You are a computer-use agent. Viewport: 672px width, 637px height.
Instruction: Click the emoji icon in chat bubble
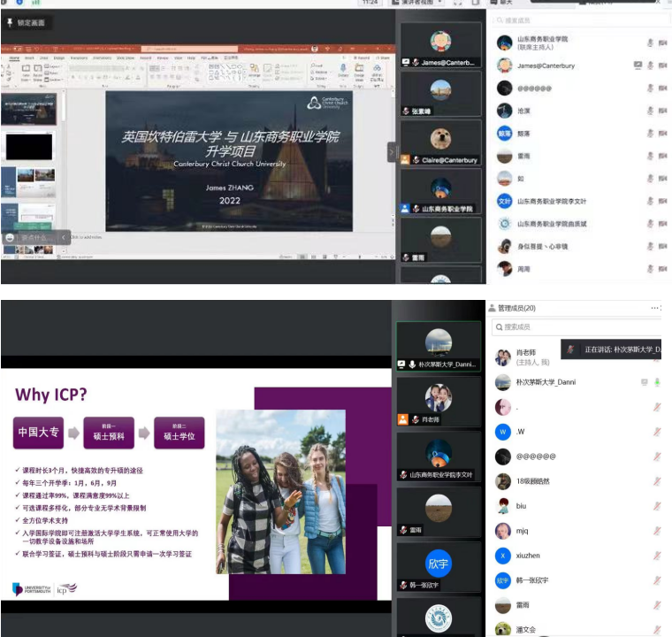point(11,238)
